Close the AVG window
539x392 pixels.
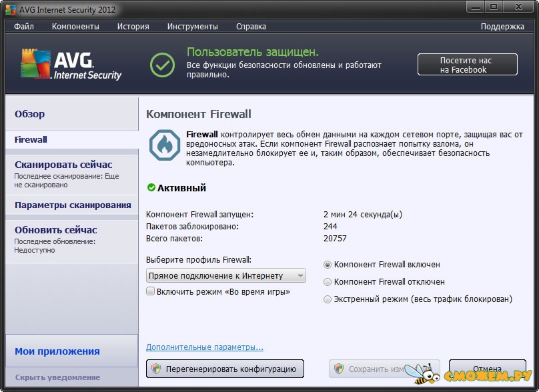(x=519, y=7)
